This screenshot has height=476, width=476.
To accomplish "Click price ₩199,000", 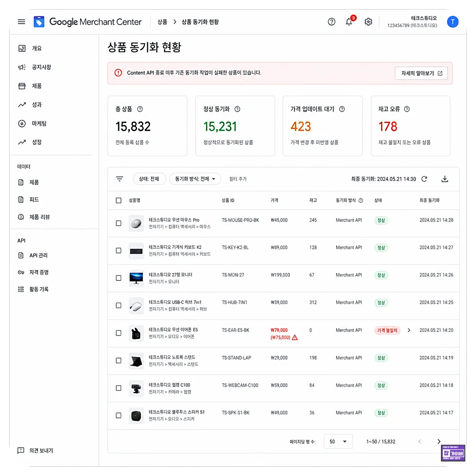I will click(x=280, y=275).
